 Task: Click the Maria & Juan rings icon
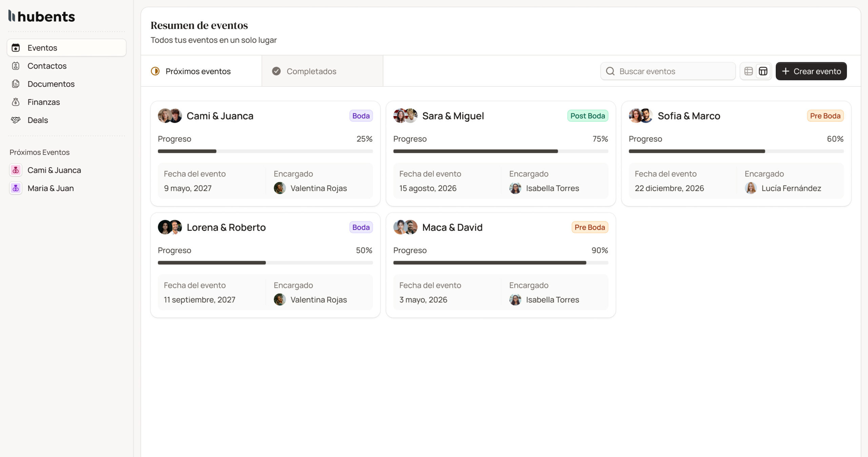tap(16, 188)
